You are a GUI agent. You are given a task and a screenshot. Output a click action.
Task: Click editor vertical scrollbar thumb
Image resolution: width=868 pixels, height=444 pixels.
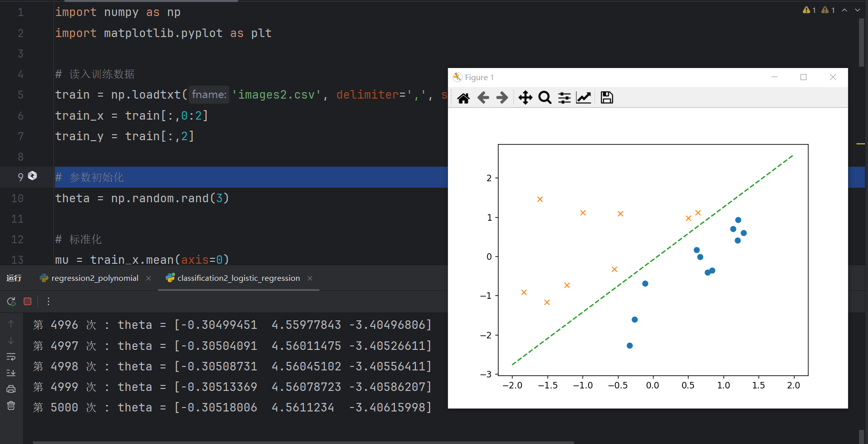pyautogui.click(x=861, y=43)
